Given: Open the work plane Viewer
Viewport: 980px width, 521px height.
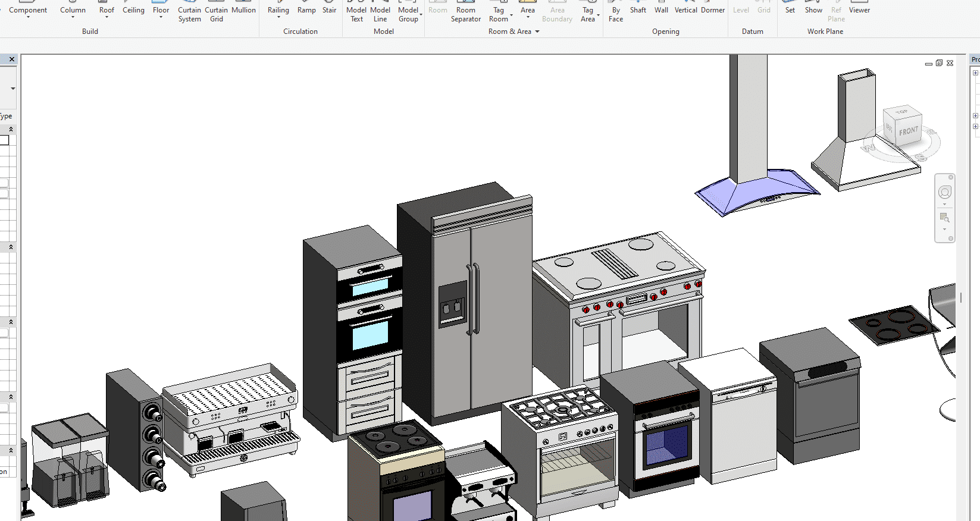Looking at the screenshot, I should [x=859, y=10].
